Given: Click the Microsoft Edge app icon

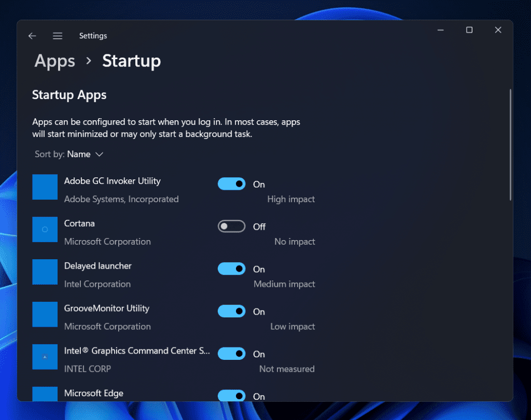Looking at the screenshot, I should [x=45, y=394].
